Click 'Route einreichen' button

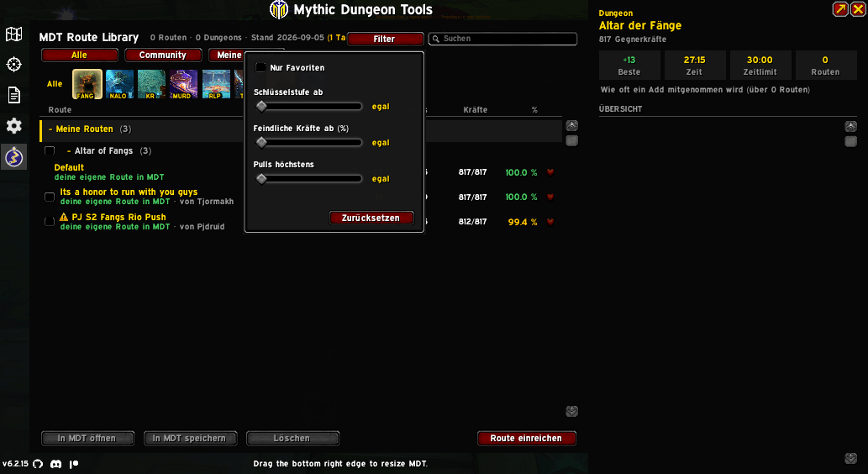tap(527, 439)
